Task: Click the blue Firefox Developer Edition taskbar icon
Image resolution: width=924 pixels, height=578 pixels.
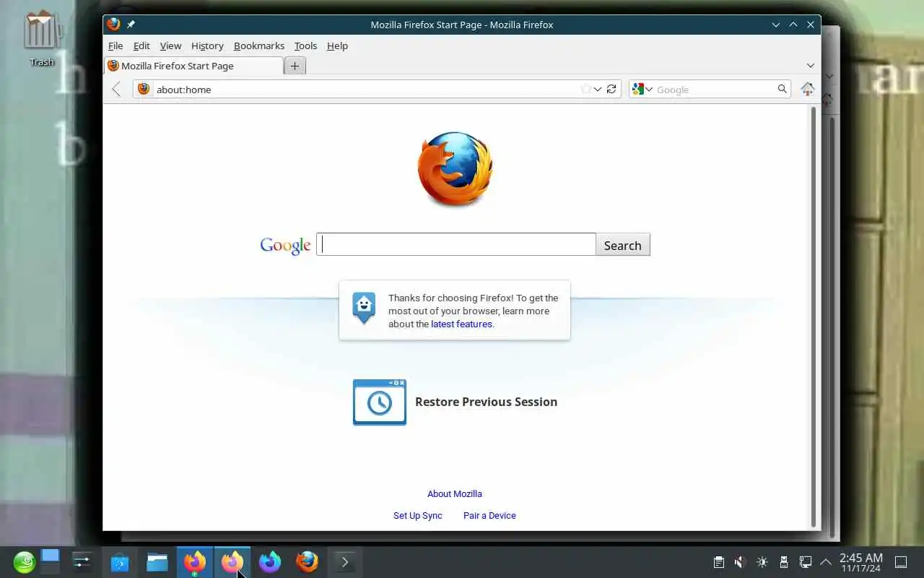Action: coord(270,561)
